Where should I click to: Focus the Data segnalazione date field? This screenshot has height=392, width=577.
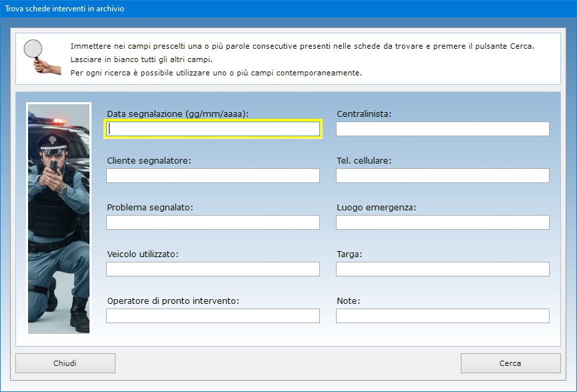pos(213,129)
